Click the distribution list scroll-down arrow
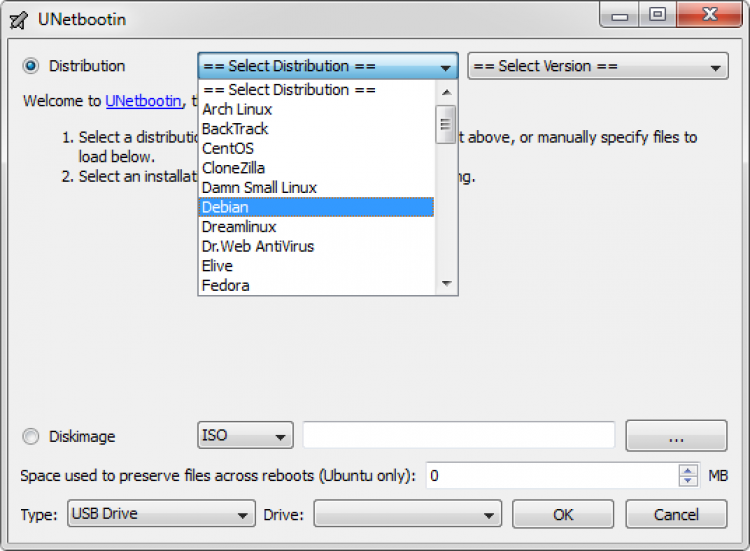Screen dimensions: 750x551 point(446,284)
